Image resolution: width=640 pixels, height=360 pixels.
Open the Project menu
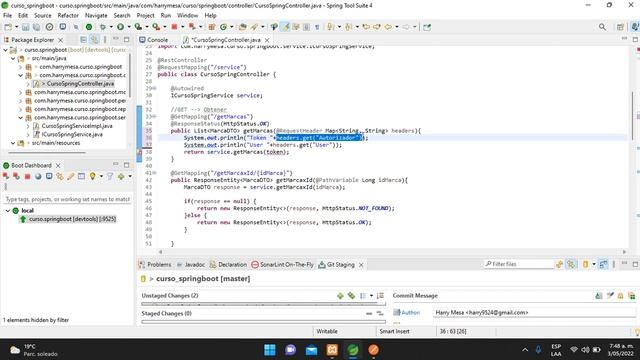145,15
